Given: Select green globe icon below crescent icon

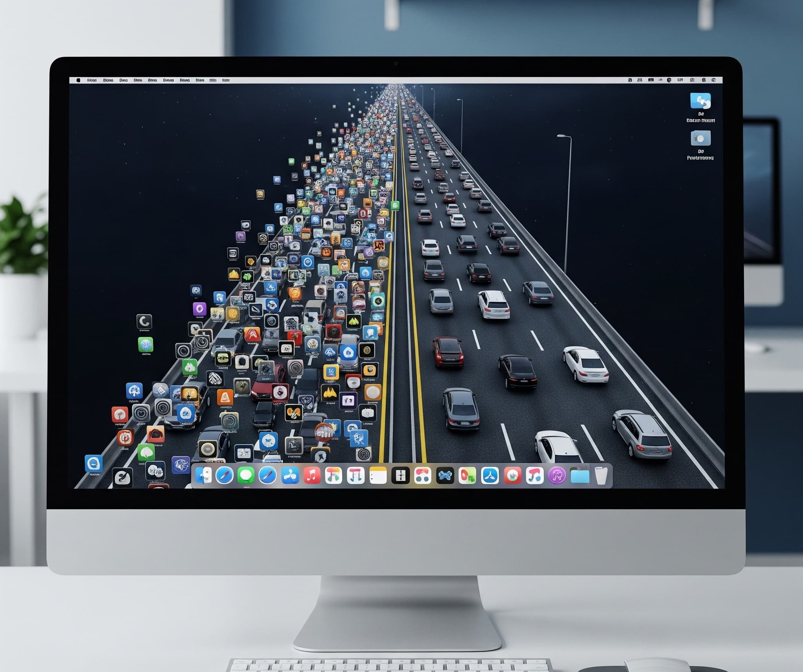Looking at the screenshot, I should click(145, 345).
